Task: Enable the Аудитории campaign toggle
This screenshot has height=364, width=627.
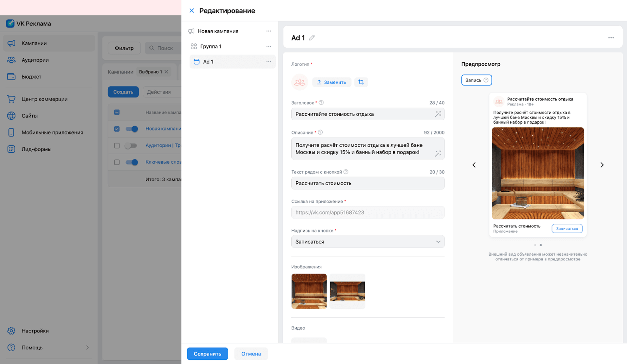Action: point(131,145)
